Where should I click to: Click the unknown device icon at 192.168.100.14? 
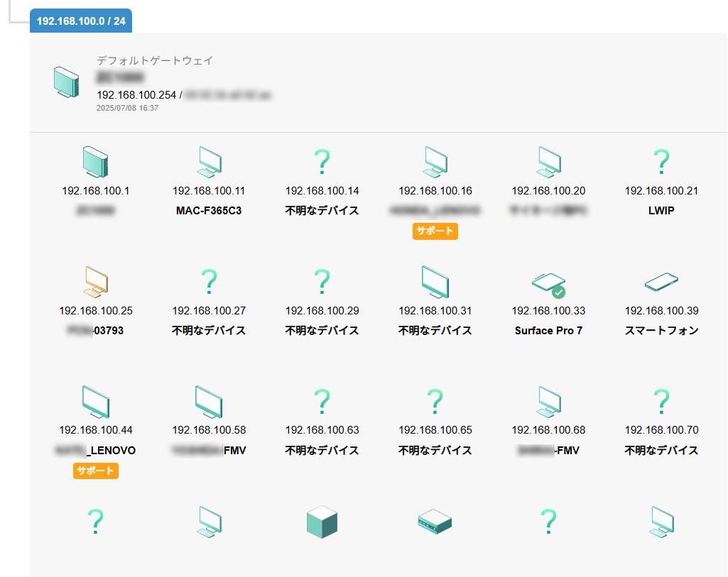coord(322,163)
